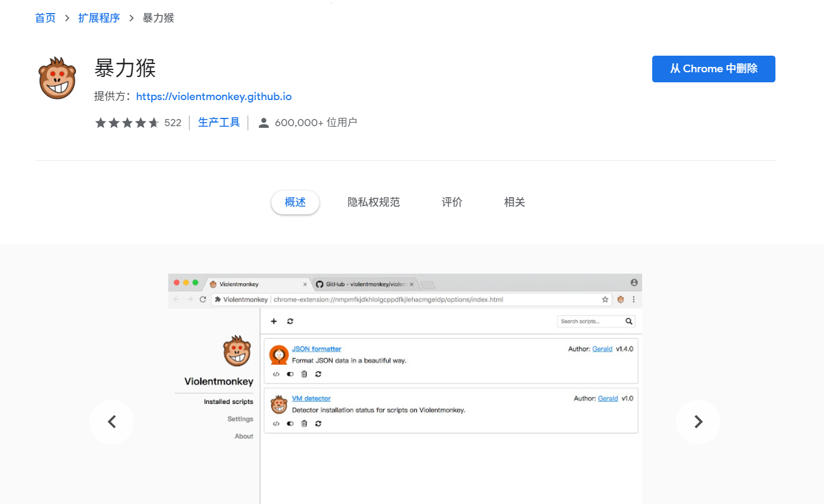Select the large 暴力猴 extension title
Viewport: 824px width, 504px height.
[x=125, y=69]
